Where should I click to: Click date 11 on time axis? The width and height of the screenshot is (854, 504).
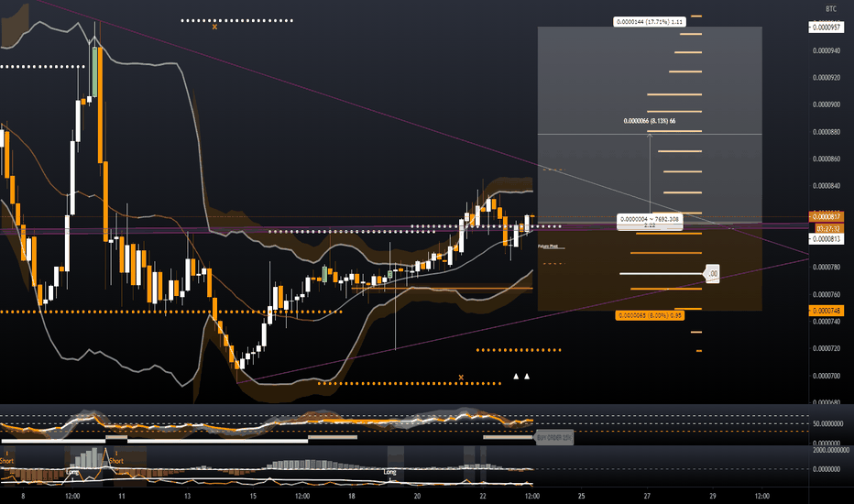122,496
